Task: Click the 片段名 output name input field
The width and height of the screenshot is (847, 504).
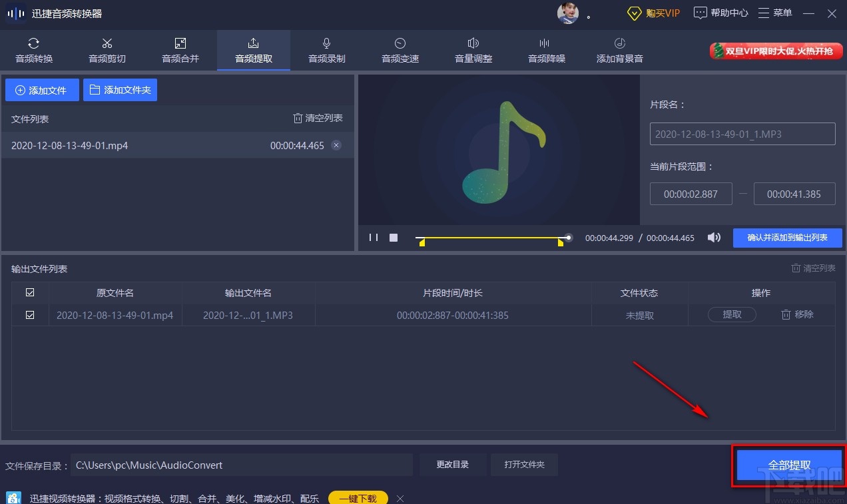Action: click(742, 133)
